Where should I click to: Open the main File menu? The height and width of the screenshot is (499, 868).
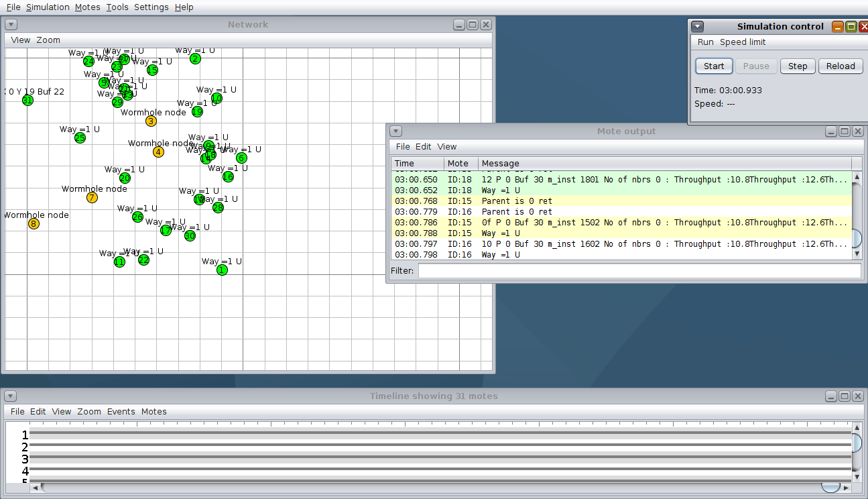point(13,7)
